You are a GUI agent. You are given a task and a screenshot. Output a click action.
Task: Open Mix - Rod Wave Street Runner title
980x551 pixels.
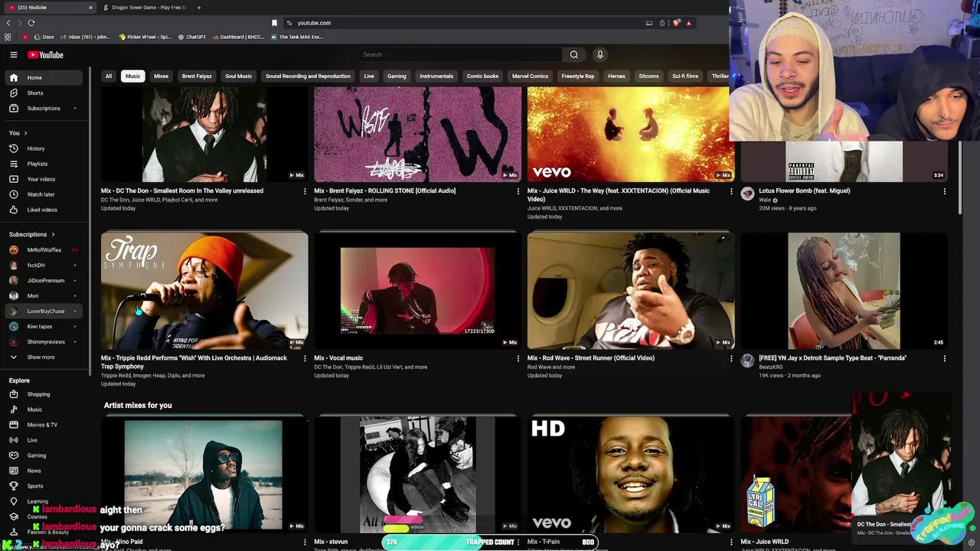click(x=591, y=358)
